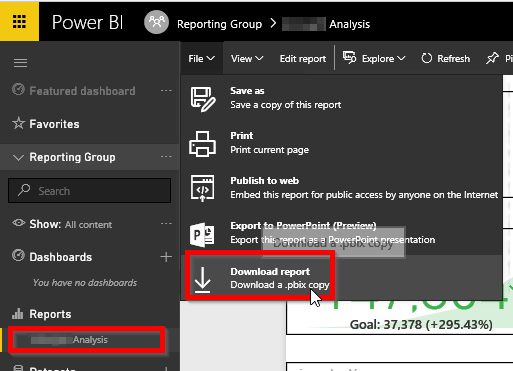Click Analysis breadcrumb title
The image size is (513, 371).
tap(350, 24)
